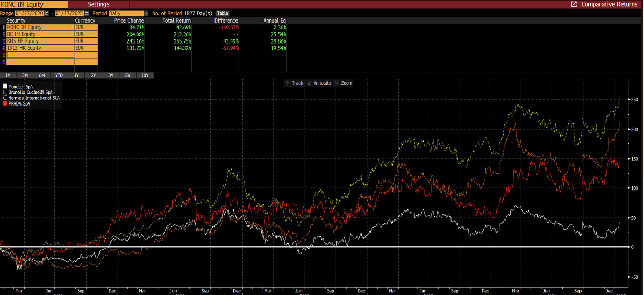Click the PRADA SpA legend label
The image size is (644, 295).
coord(19,103)
